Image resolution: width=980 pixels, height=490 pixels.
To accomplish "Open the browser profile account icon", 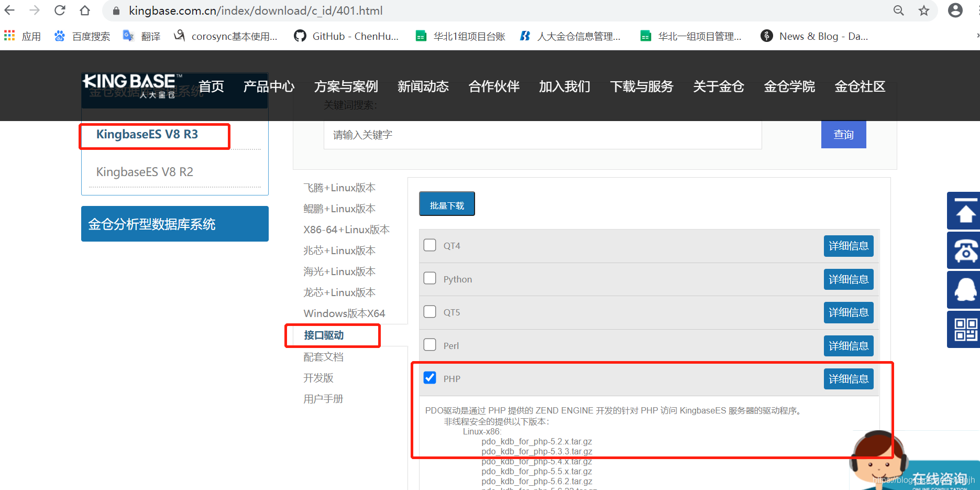I will click(x=955, y=10).
